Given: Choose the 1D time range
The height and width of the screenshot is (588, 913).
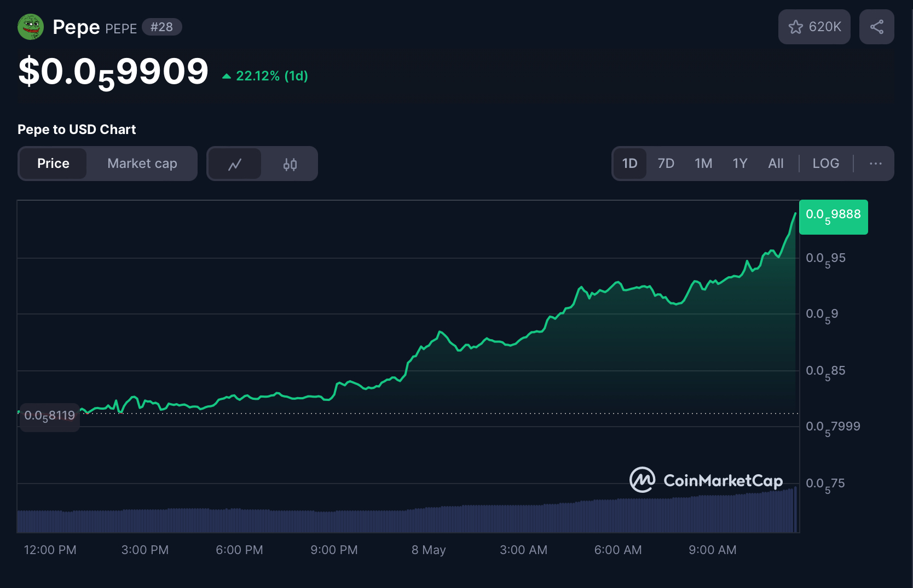Looking at the screenshot, I should (x=629, y=164).
